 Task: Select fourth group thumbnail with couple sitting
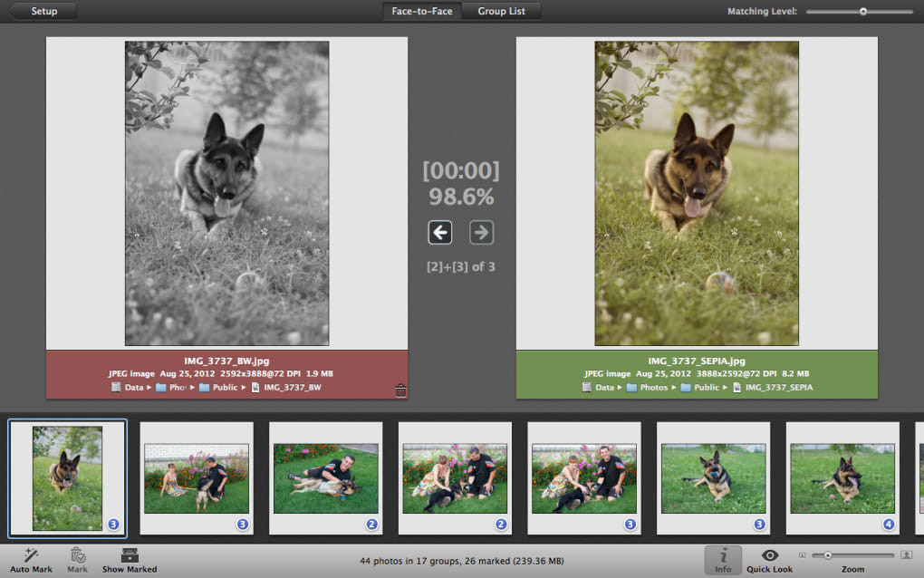[x=455, y=478]
